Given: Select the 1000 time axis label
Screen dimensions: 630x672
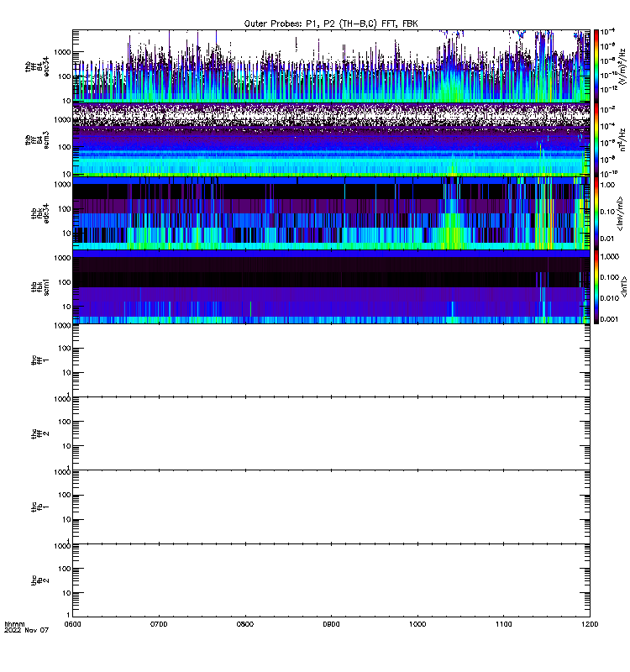Looking at the screenshot, I should [417, 624].
